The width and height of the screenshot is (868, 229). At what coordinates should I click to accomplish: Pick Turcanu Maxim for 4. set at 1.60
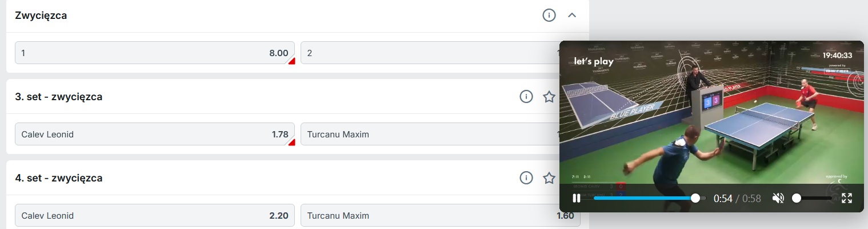coord(440,216)
